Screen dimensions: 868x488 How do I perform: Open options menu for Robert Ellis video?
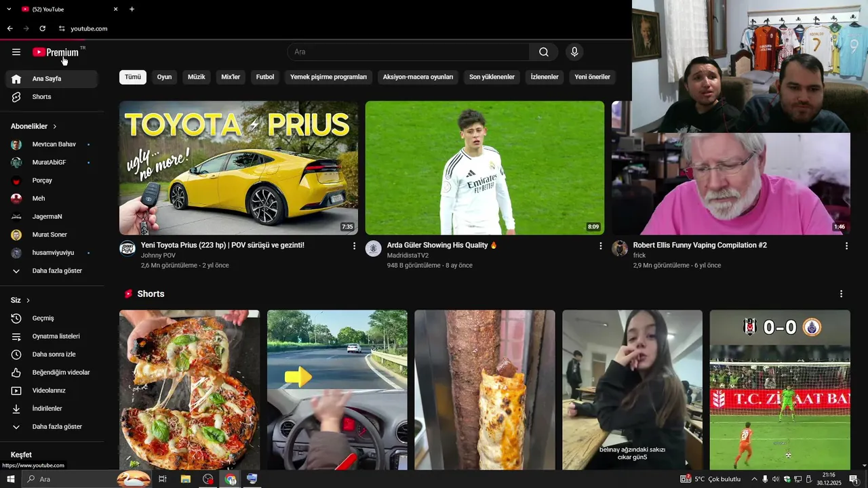coord(846,246)
